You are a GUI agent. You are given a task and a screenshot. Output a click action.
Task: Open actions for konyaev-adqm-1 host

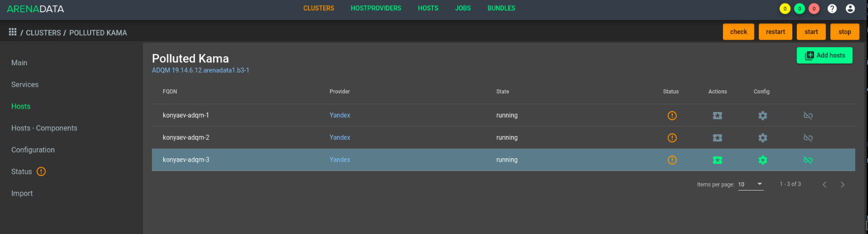pos(717,115)
